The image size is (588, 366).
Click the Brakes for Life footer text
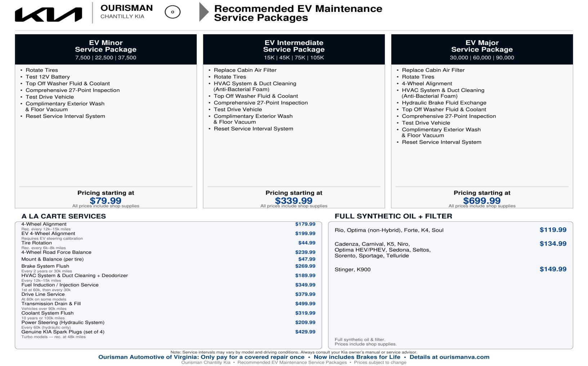[x=357, y=357]
